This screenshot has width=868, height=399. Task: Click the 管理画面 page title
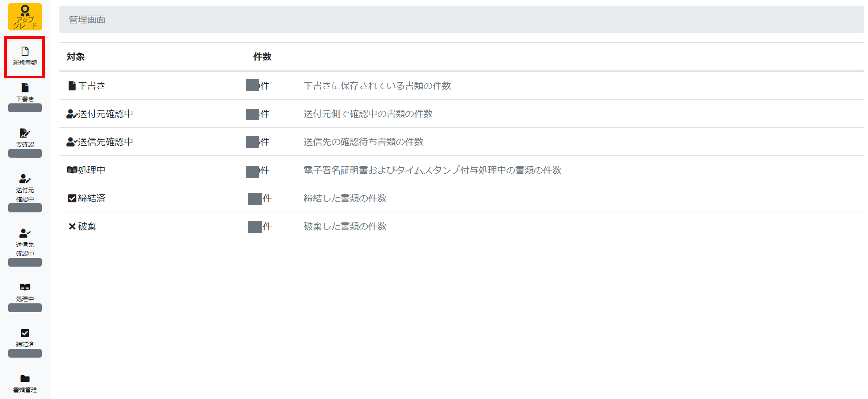[87, 20]
